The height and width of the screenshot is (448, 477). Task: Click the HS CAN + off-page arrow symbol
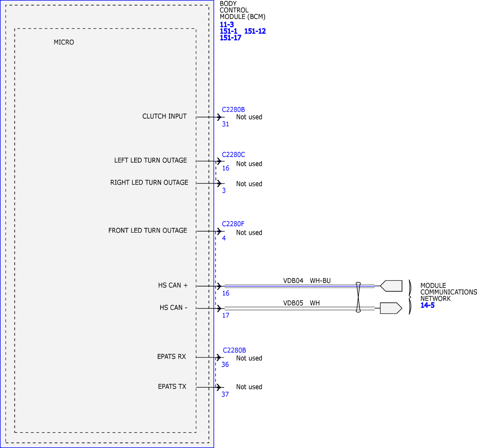click(x=391, y=286)
